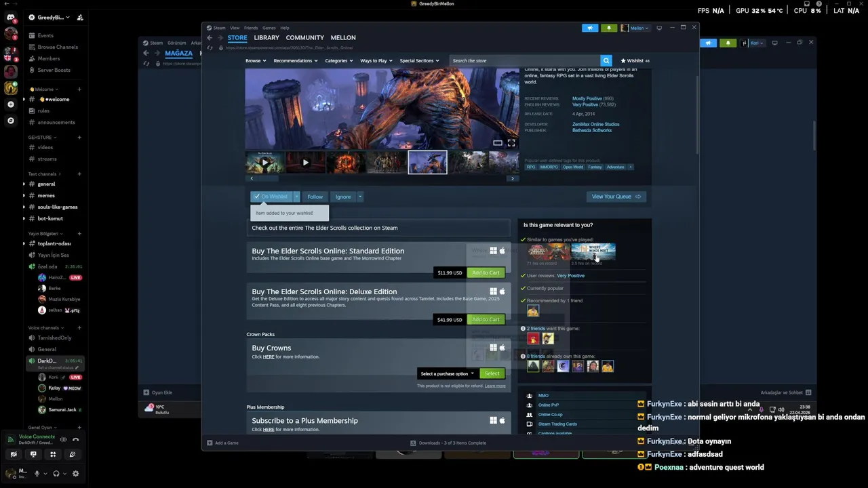868x488 pixels.
Task: Open Discord server discovery compass icon
Action: [x=10, y=121]
